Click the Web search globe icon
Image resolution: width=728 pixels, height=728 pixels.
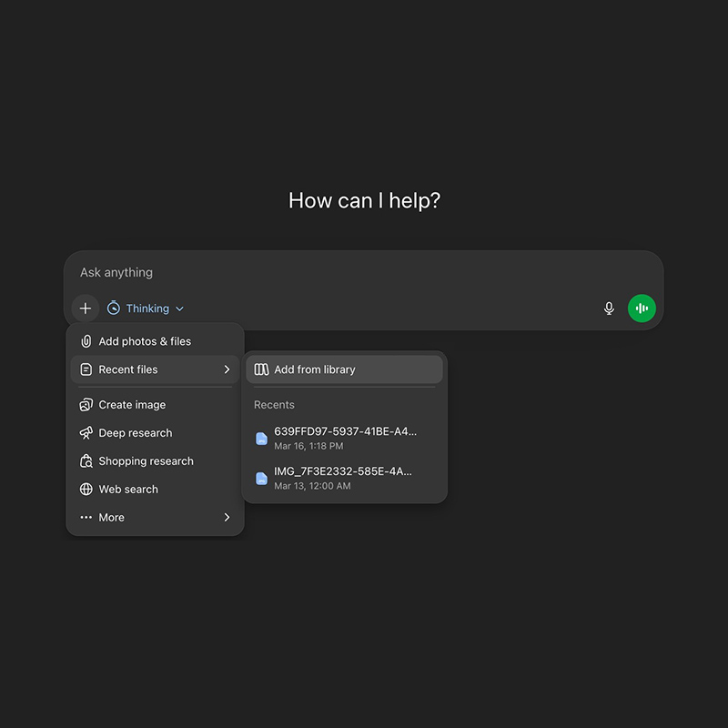tap(86, 490)
